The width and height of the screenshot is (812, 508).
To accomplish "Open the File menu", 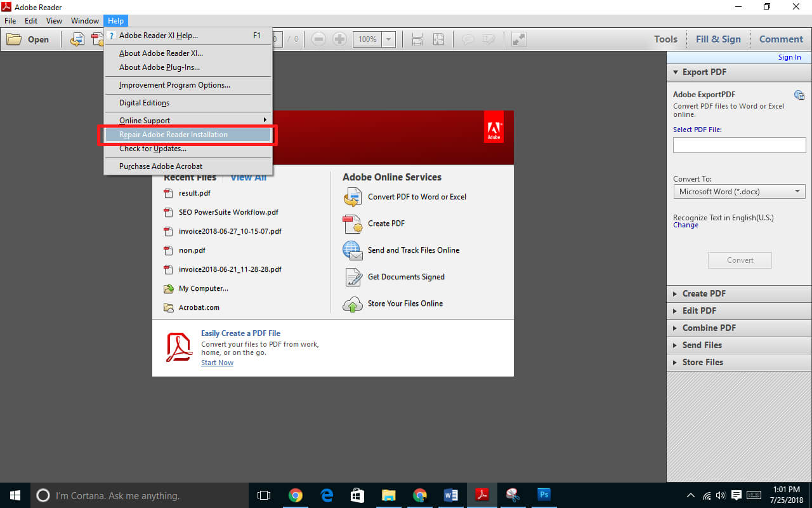I will [10, 21].
